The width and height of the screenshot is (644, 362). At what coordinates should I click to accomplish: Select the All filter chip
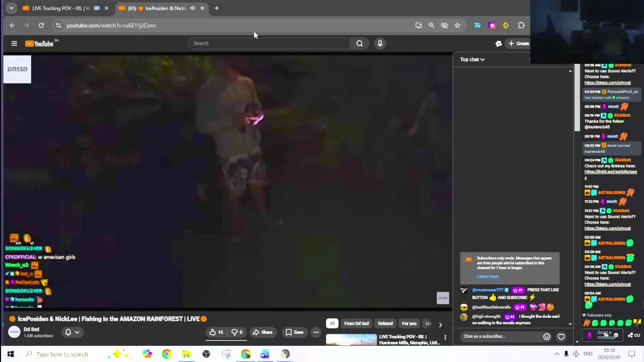tap(332, 323)
